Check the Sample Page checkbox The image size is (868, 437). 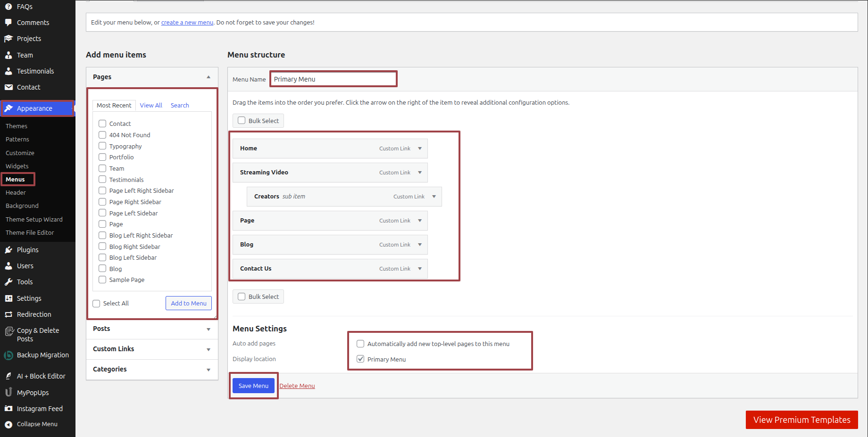(102, 280)
